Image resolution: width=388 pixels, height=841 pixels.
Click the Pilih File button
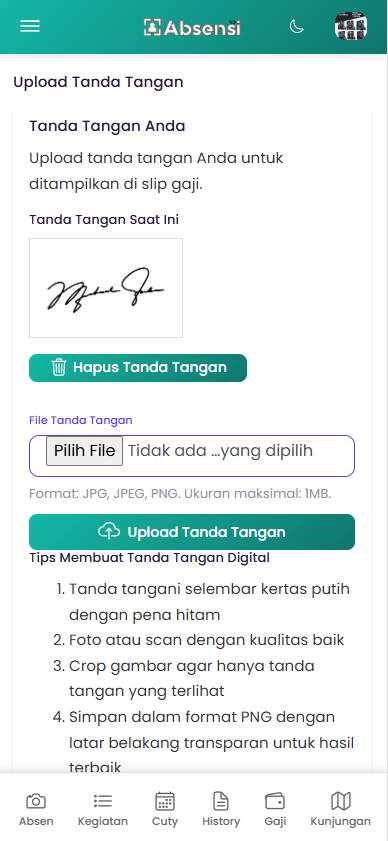(x=84, y=451)
